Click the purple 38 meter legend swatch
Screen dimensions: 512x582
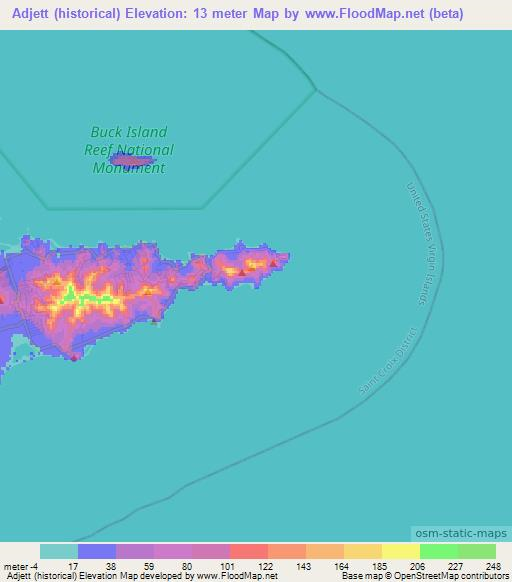click(135, 551)
